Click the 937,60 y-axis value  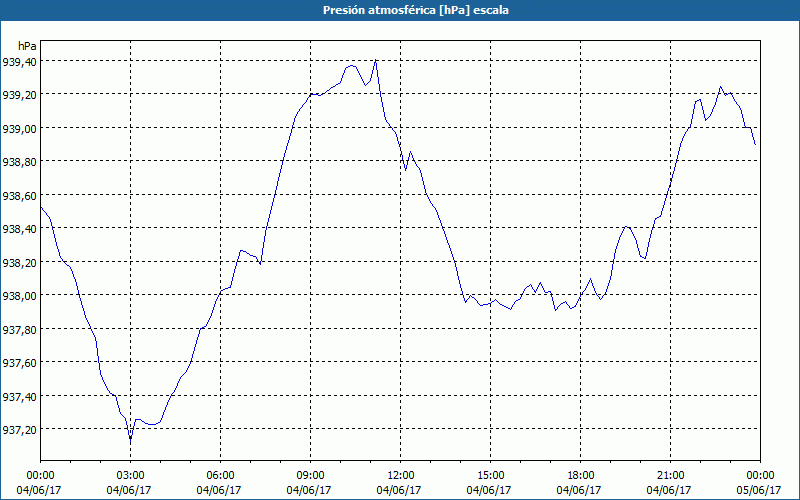pyautogui.click(x=19, y=363)
